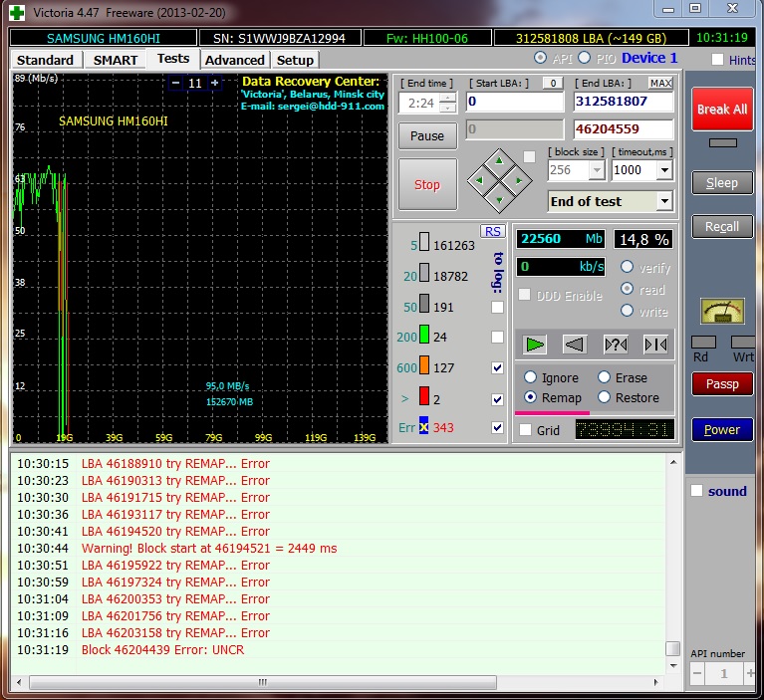Open the End of test dropdown

pyautogui.click(x=664, y=201)
